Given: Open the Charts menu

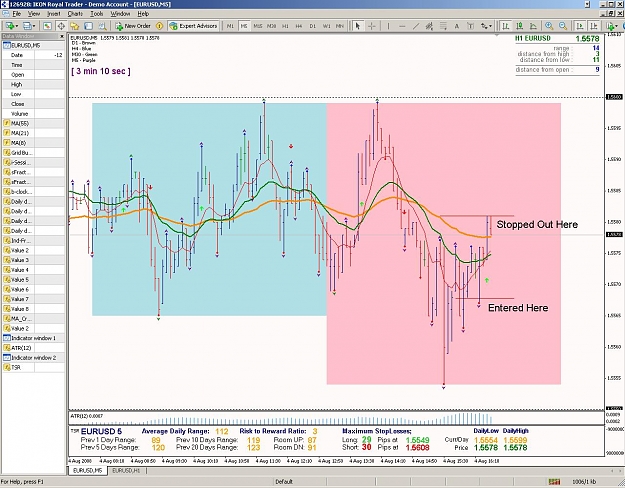Looking at the screenshot, I should coord(75,14).
